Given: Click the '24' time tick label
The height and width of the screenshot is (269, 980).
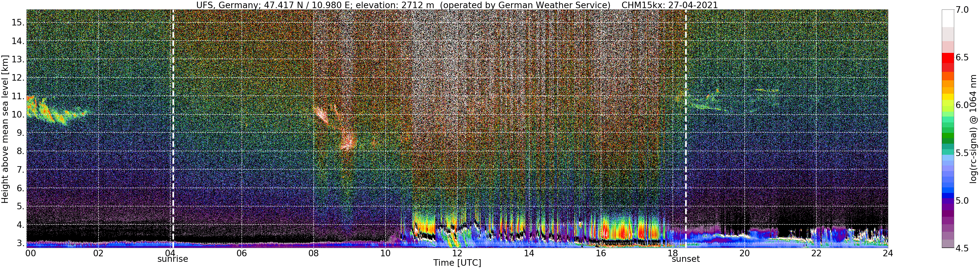Looking at the screenshot, I should pyautogui.click(x=888, y=253).
